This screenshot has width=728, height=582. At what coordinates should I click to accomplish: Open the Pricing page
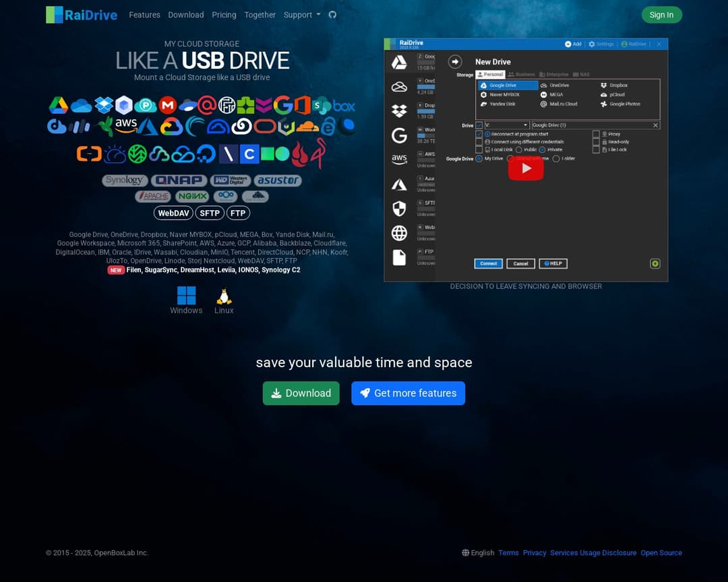coord(224,15)
